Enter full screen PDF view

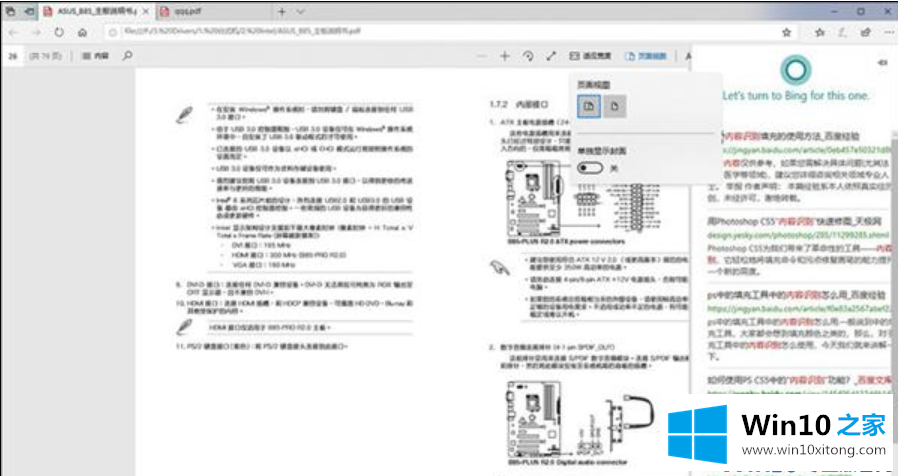(x=551, y=56)
